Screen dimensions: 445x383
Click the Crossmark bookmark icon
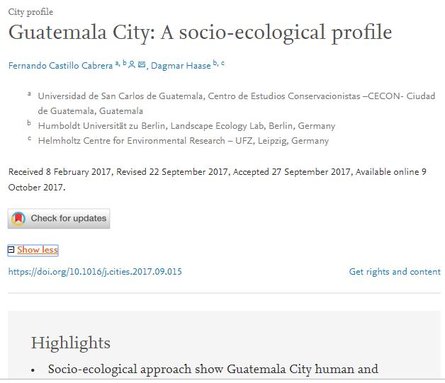pos(18,219)
